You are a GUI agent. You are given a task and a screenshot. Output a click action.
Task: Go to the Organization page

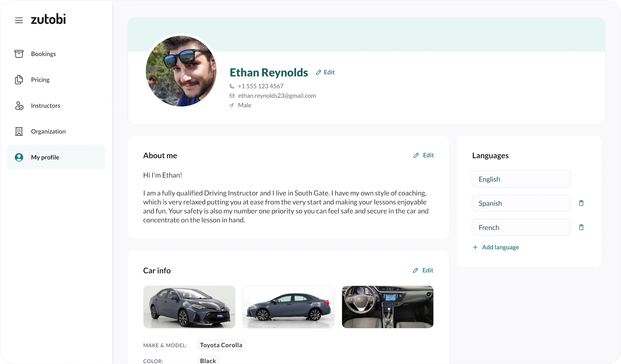tap(48, 132)
